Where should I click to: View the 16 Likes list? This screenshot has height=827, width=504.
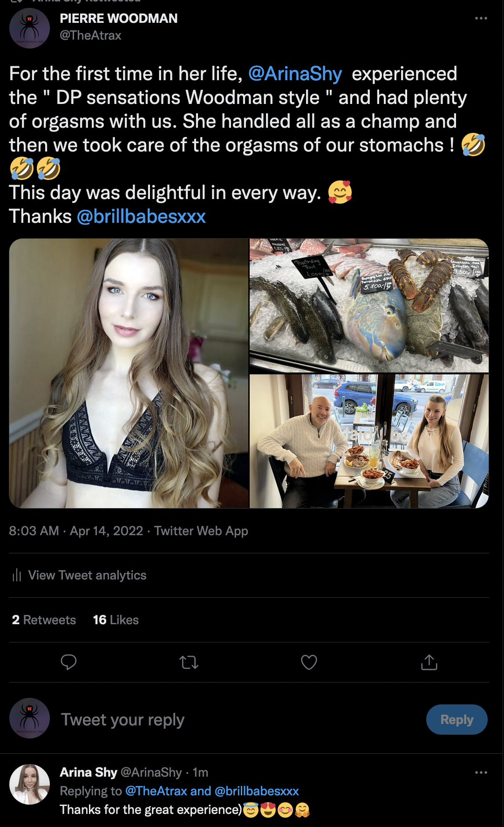(x=116, y=620)
